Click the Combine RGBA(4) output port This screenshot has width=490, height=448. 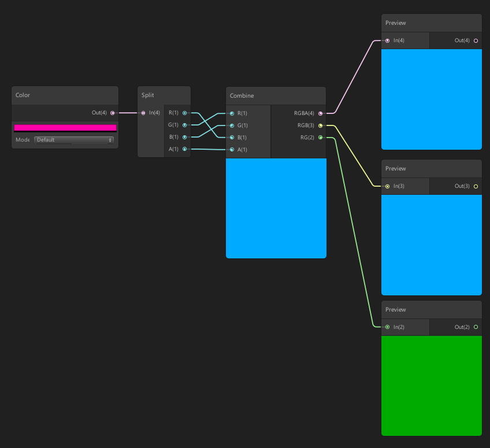(320, 113)
